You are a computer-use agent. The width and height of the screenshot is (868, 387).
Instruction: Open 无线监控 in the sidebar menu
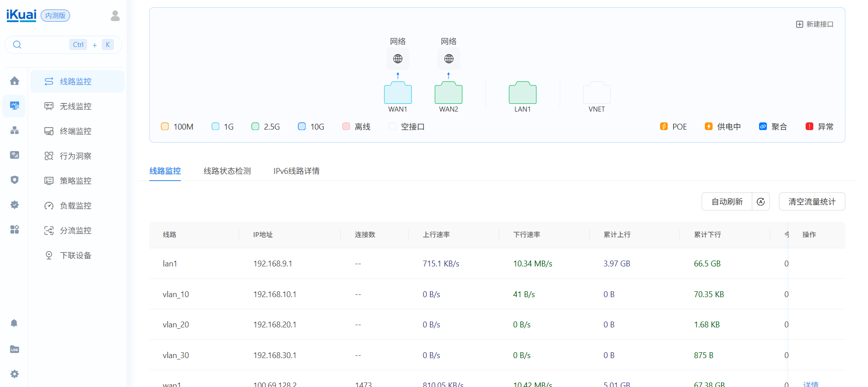(75, 106)
